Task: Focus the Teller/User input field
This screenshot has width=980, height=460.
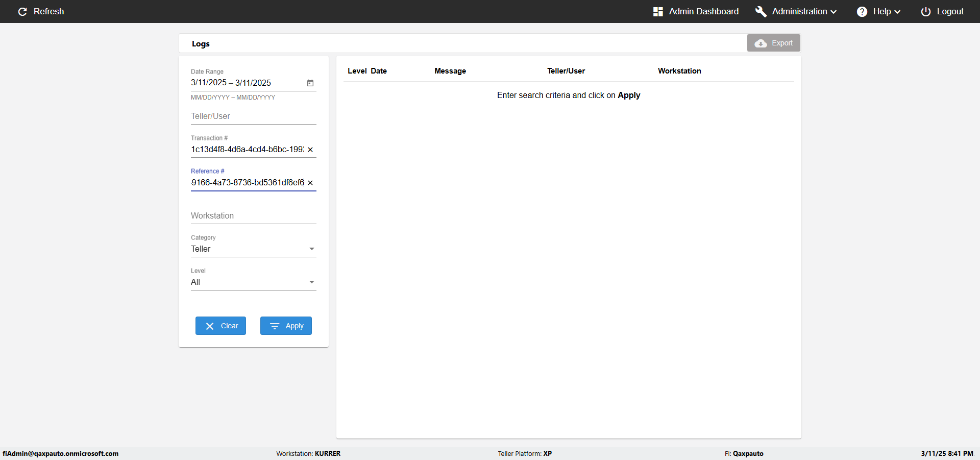Action: pyautogui.click(x=254, y=116)
